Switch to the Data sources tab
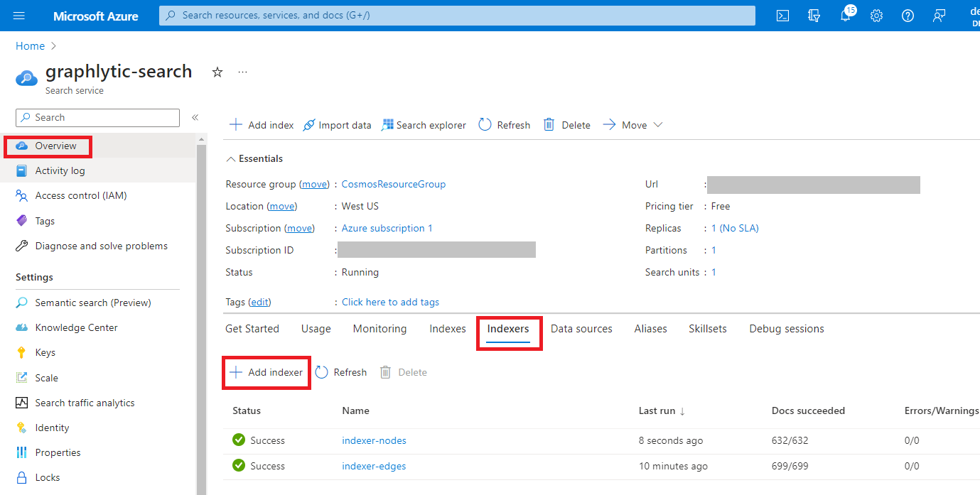Image resolution: width=980 pixels, height=495 pixels. pyautogui.click(x=581, y=329)
